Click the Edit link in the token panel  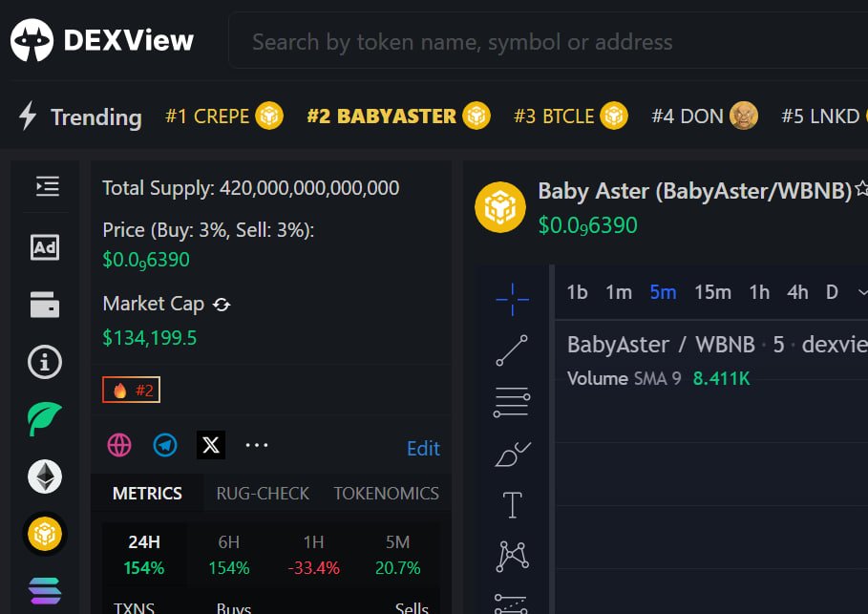point(423,448)
